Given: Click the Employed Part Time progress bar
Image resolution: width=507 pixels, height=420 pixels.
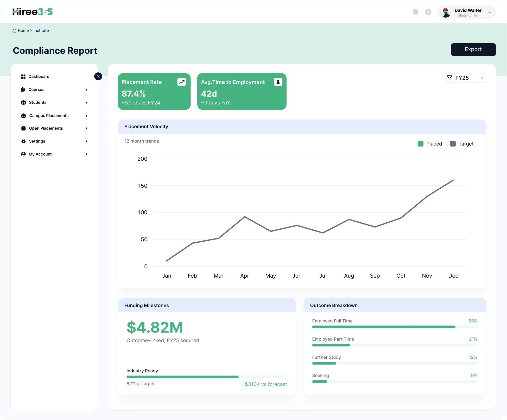Looking at the screenshot, I should pos(395,345).
